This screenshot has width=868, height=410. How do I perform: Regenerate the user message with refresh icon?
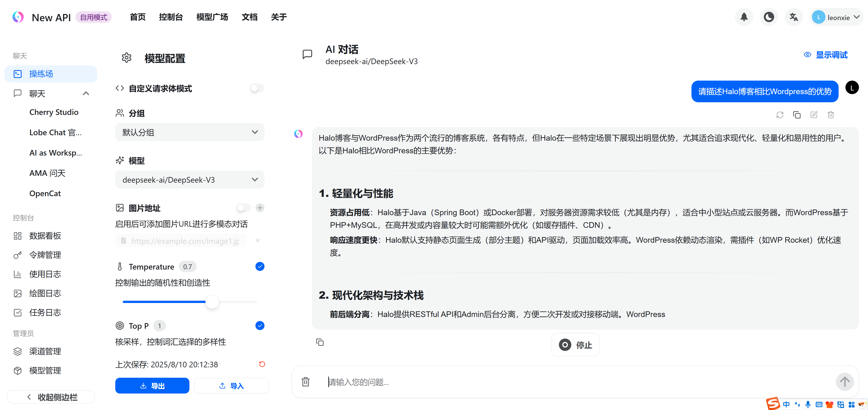(x=780, y=115)
